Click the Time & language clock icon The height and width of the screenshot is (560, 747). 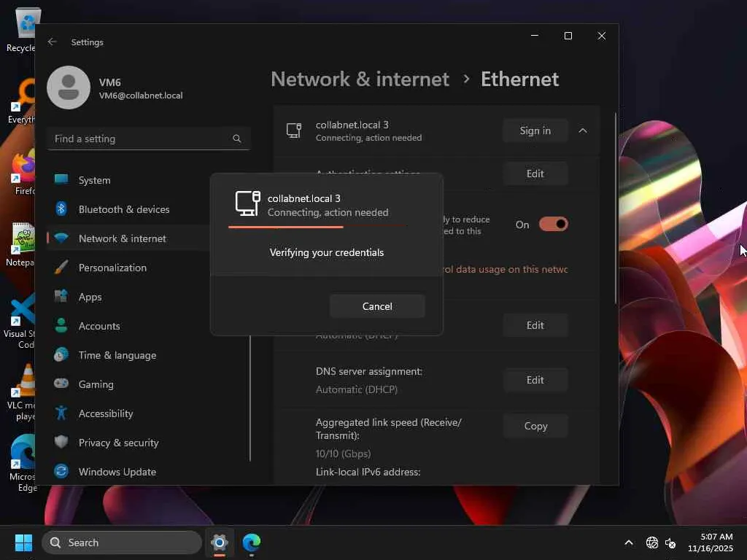tap(61, 355)
